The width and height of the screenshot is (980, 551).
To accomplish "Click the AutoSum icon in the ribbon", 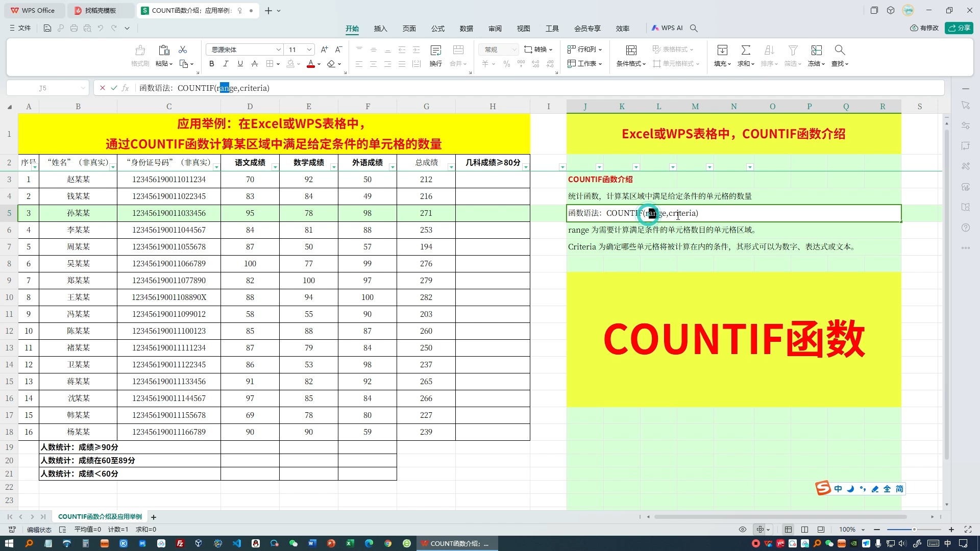I will pos(746,49).
